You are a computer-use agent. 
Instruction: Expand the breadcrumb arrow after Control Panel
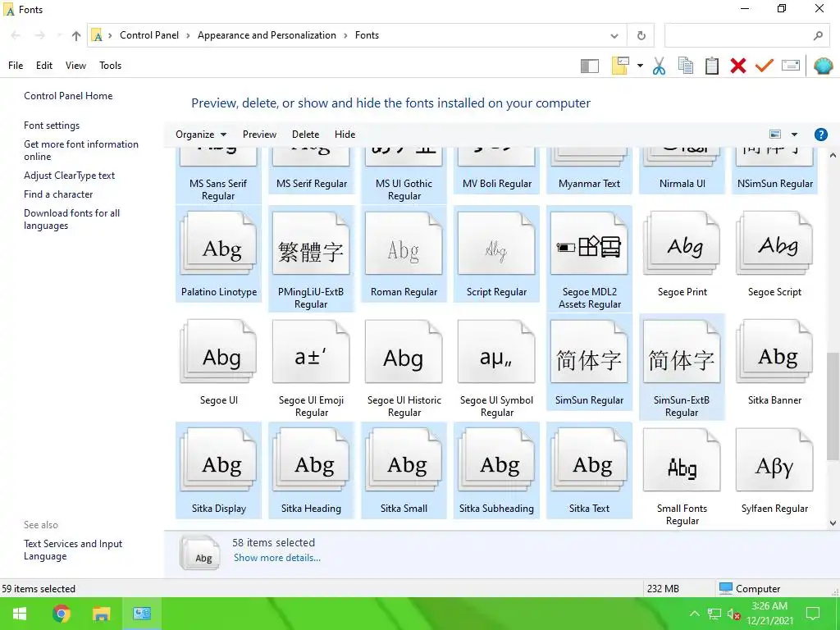(x=188, y=36)
